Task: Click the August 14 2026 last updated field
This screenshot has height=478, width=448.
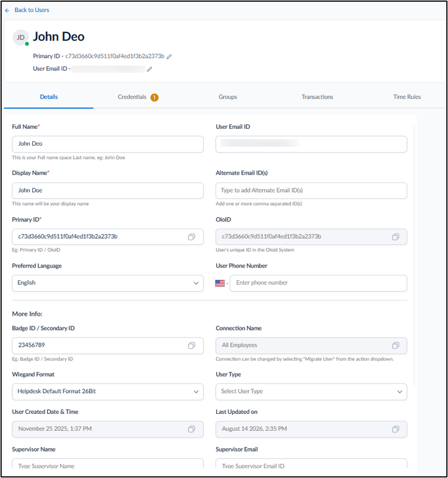Action: tap(311, 429)
